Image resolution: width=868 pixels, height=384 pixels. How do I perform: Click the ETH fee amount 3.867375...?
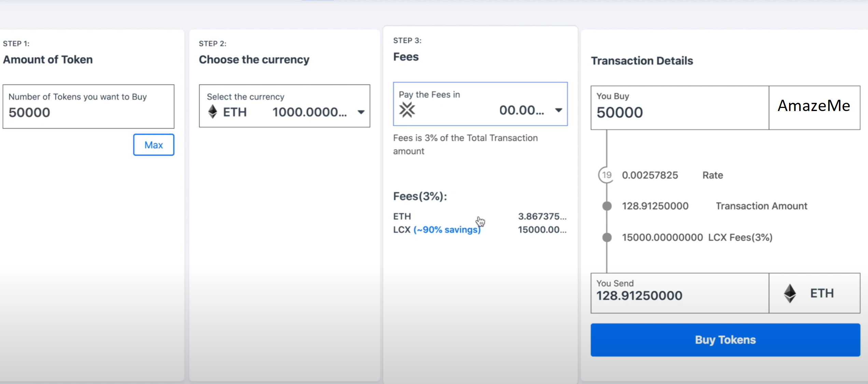(x=542, y=216)
